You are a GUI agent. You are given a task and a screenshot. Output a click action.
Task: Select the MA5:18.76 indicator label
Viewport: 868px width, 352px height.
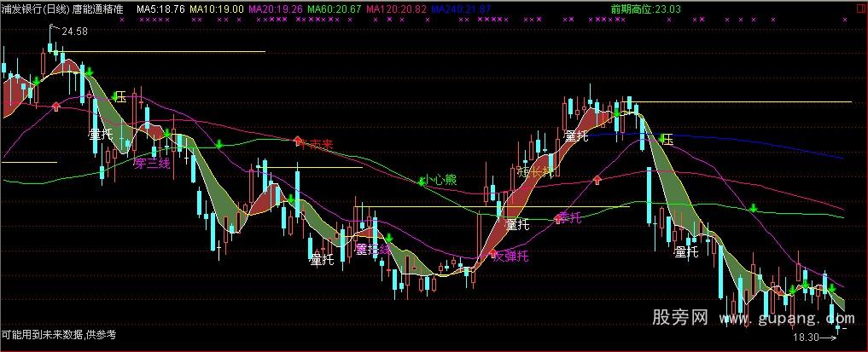[160, 8]
